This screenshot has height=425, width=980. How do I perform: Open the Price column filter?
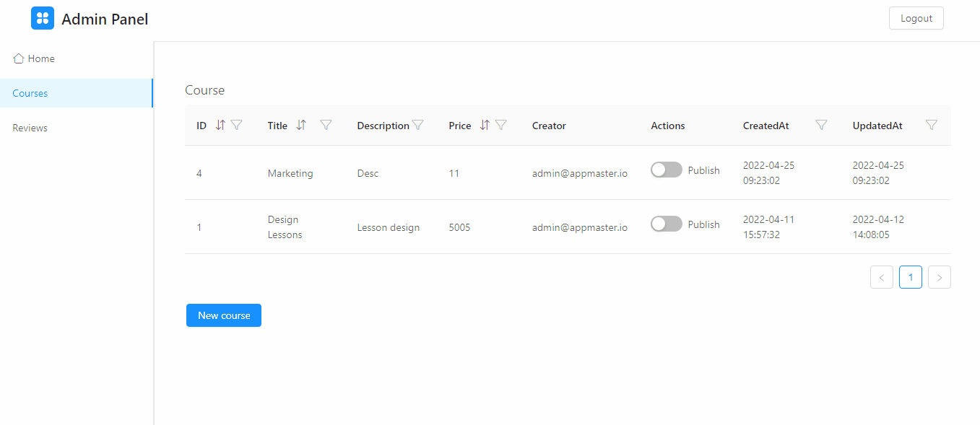click(x=500, y=125)
